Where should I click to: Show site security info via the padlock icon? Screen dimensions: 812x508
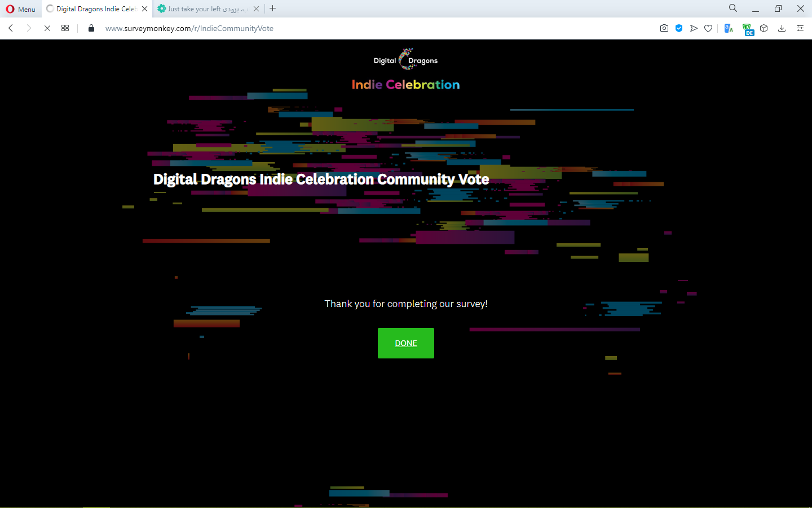(x=91, y=28)
